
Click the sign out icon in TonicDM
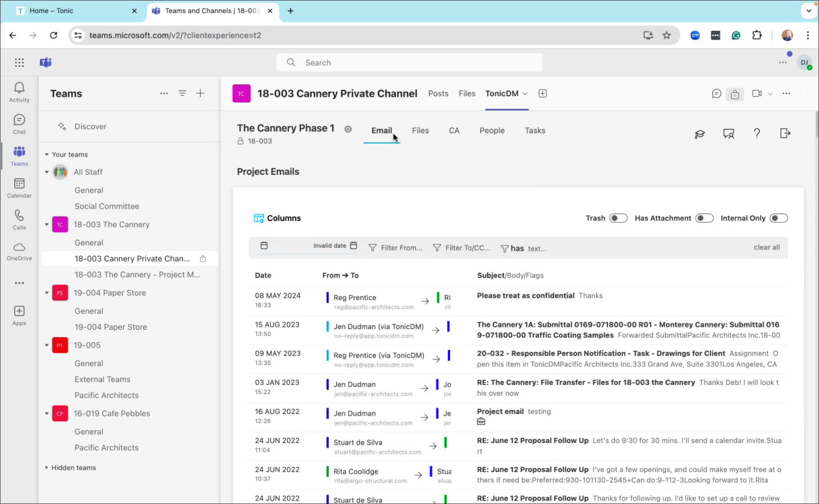pos(785,133)
